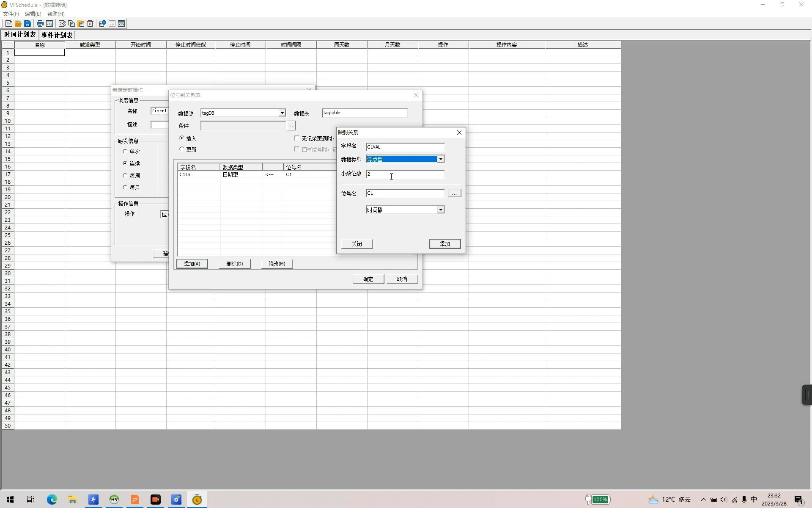
Task: Click the Print toolbar icon
Action: pyautogui.click(x=40, y=24)
